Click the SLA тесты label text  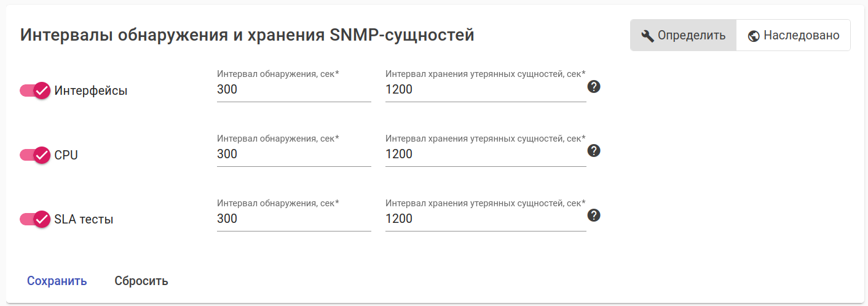[84, 219]
